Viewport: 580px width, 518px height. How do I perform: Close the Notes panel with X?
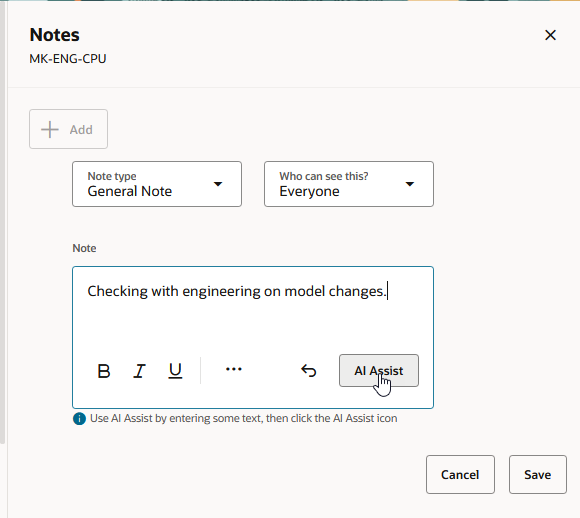[550, 35]
